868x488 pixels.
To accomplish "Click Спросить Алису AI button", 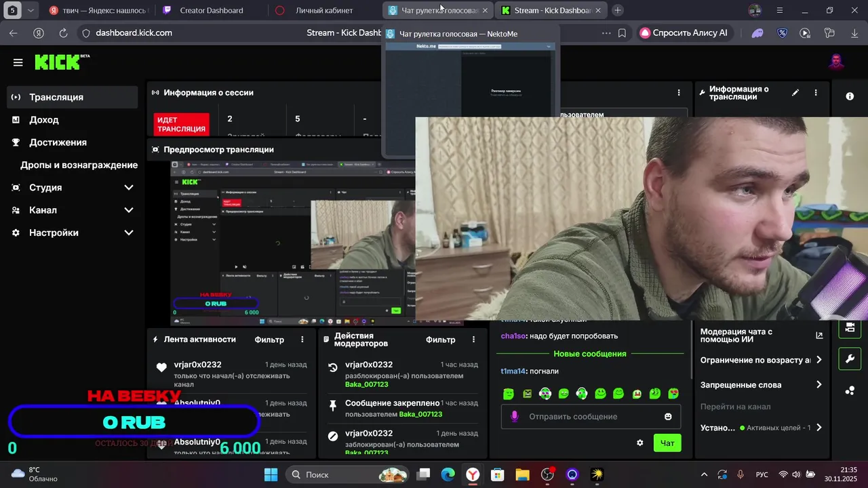I will click(x=684, y=33).
